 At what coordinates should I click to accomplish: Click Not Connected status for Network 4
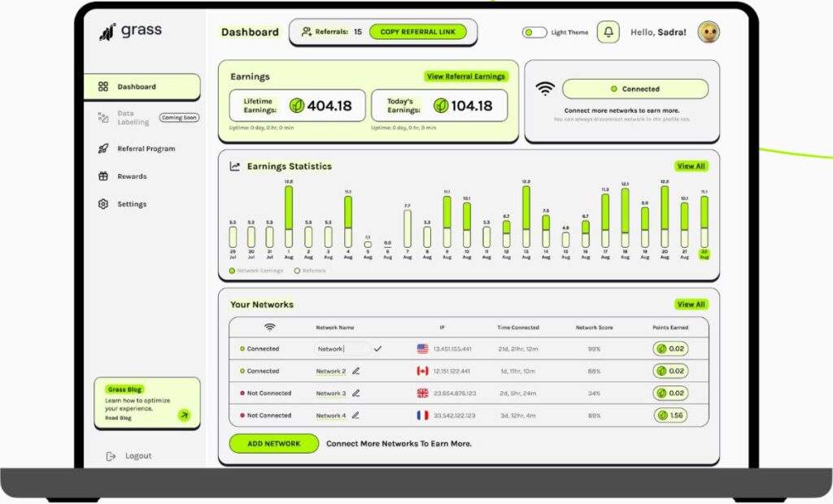266,415
